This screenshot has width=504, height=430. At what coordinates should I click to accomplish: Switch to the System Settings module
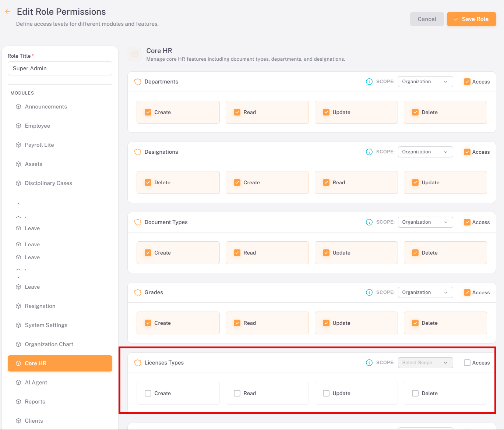pos(60,325)
